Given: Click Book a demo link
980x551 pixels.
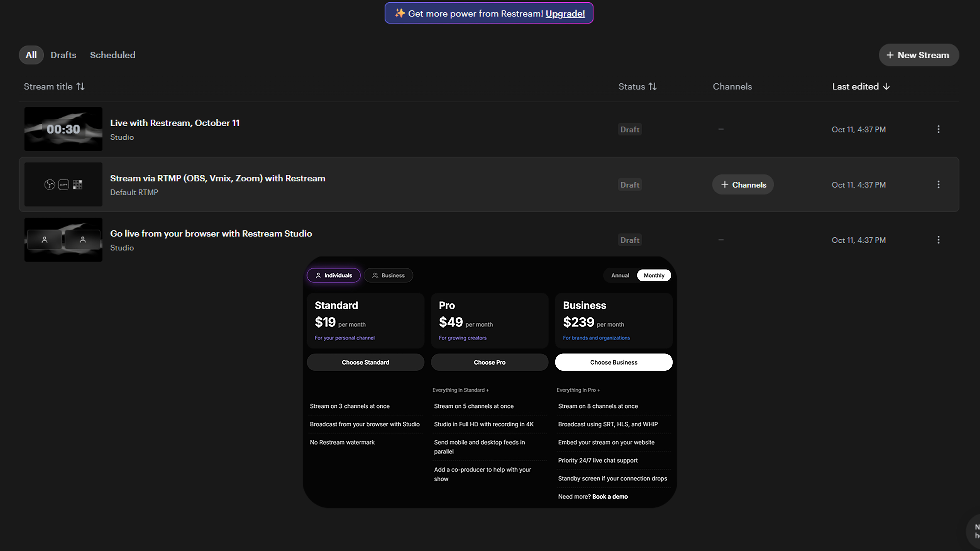Looking at the screenshot, I should (610, 497).
